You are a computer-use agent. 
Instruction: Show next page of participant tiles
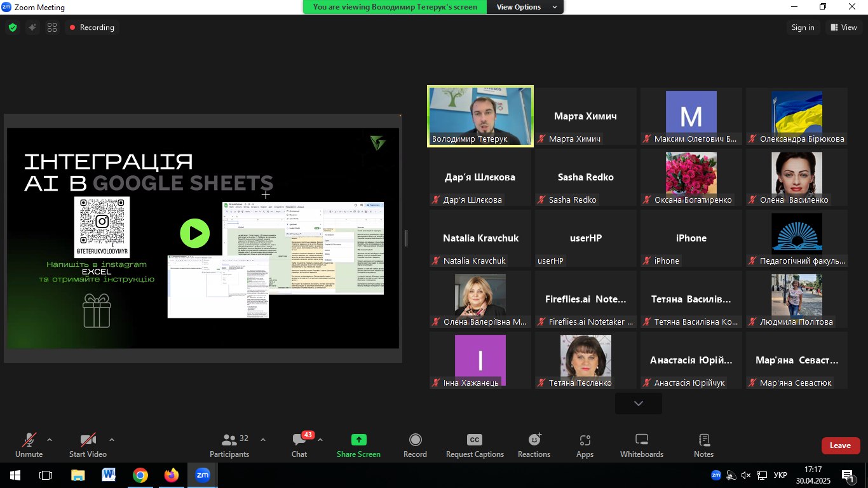[639, 403]
